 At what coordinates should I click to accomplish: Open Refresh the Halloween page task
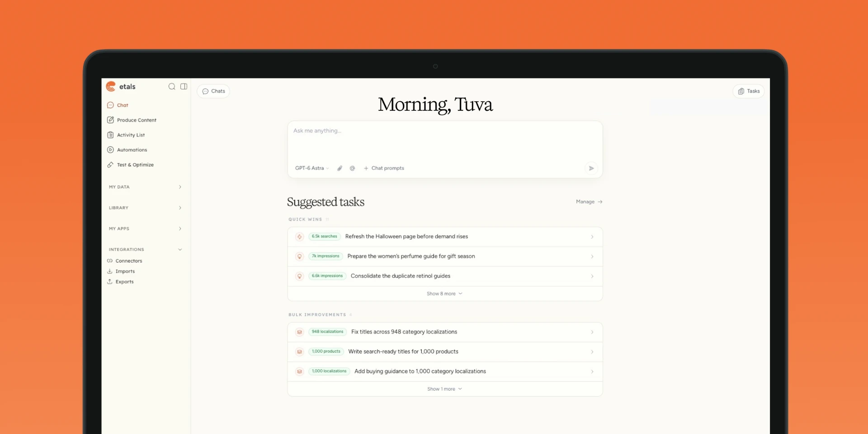click(x=445, y=236)
